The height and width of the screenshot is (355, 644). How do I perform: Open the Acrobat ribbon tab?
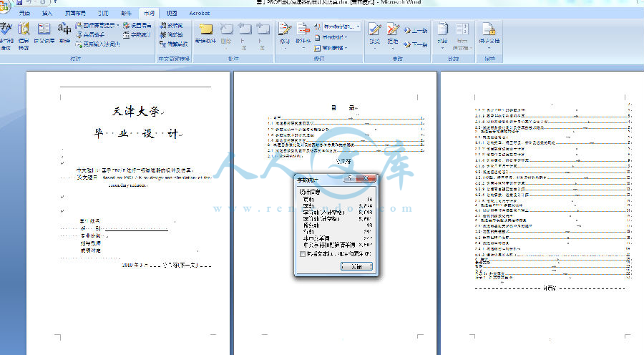200,13
